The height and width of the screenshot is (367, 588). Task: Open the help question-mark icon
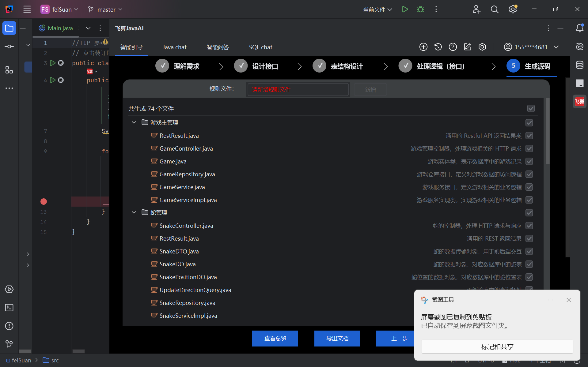click(x=453, y=47)
